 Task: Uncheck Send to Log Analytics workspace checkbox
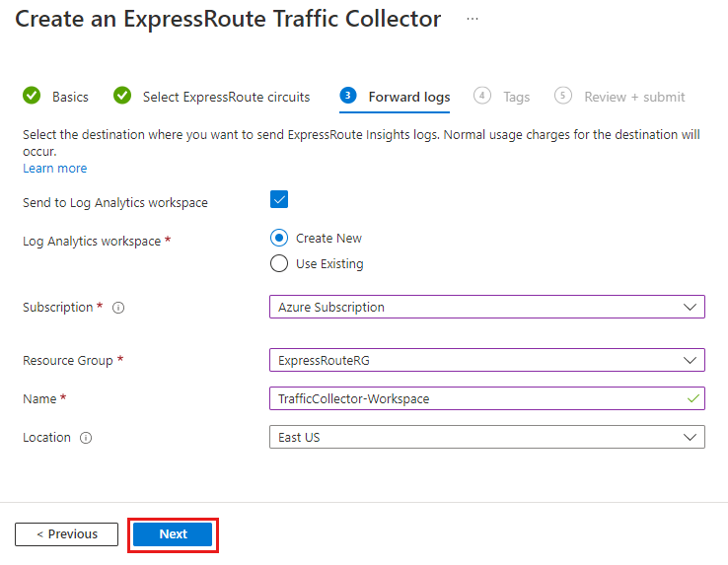click(279, 200)
